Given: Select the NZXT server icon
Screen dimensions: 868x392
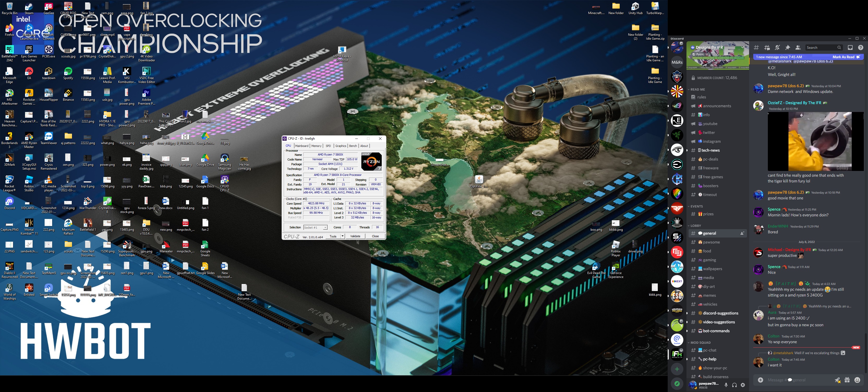Looking at the screenshot, I should pos(677,281).
